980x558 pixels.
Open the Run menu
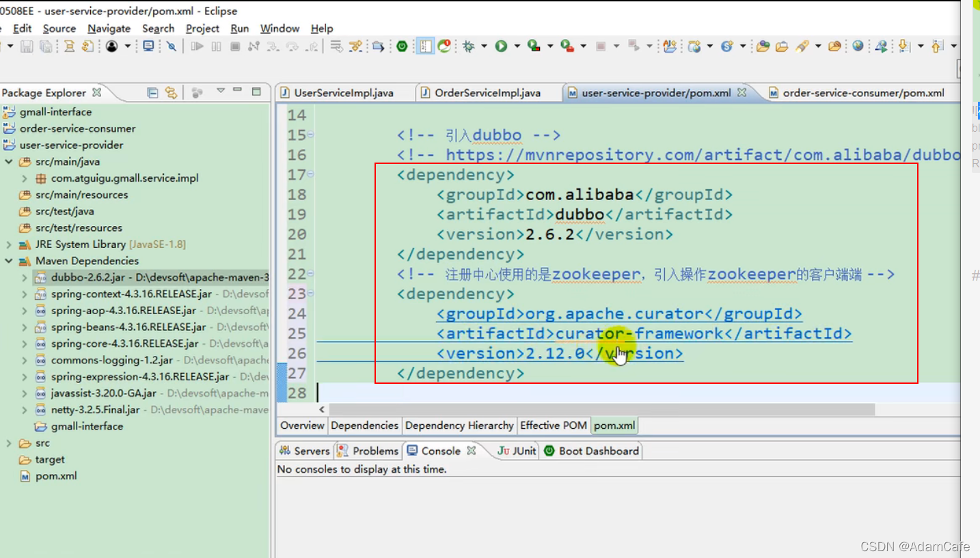coord(240,28)
